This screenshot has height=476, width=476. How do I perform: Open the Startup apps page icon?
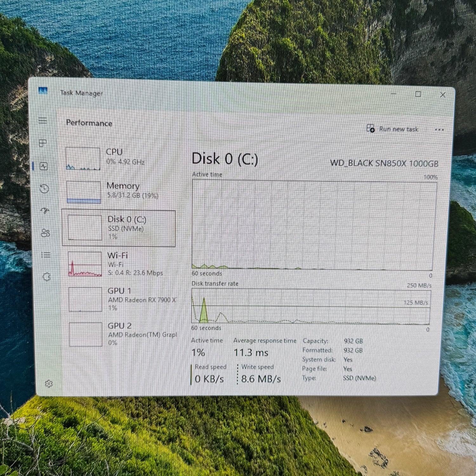click(45, 211)
